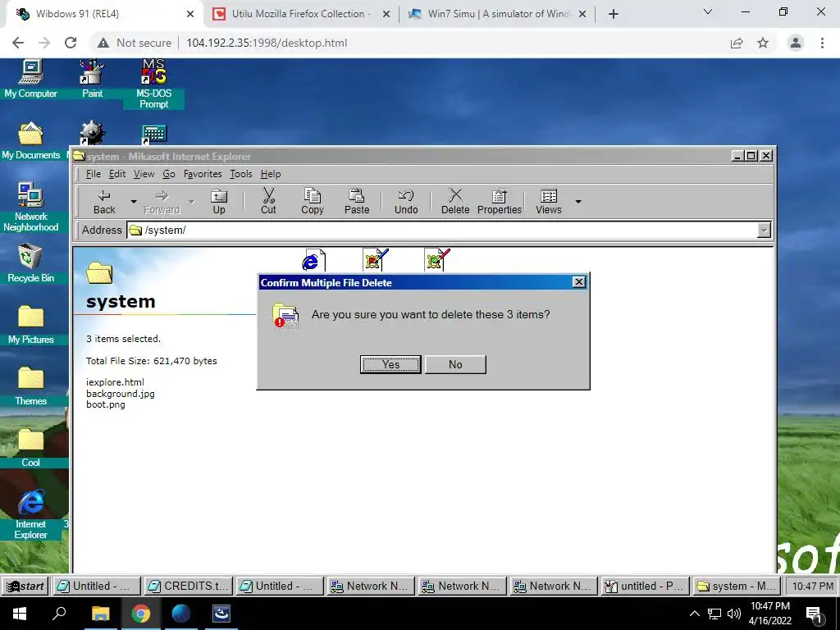Switch to untitled - P... taskbar item
The image size is (840, 630).
click(x=645, y=586)
